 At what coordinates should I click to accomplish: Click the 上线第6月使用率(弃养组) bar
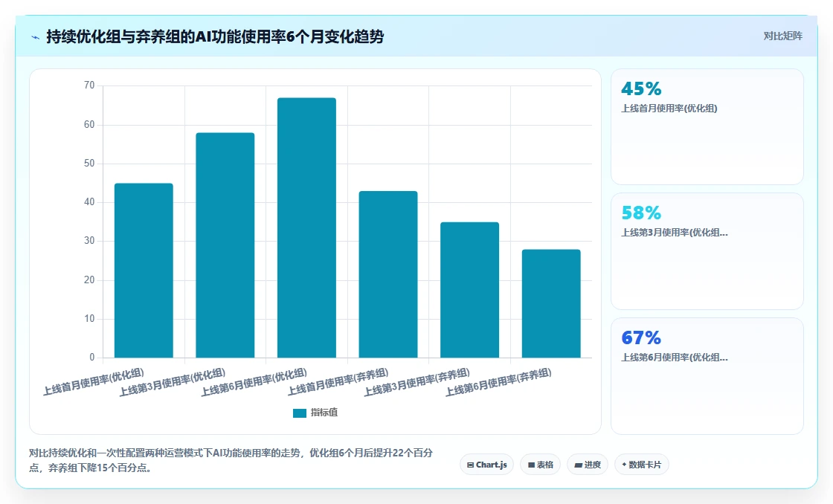point(551,303)
